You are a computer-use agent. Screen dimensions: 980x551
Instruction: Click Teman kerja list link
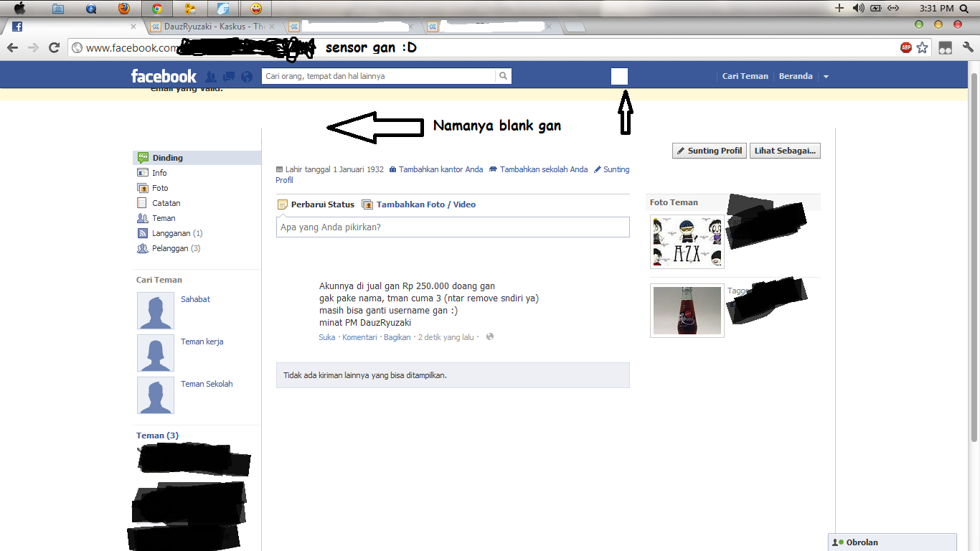point(202,342)
